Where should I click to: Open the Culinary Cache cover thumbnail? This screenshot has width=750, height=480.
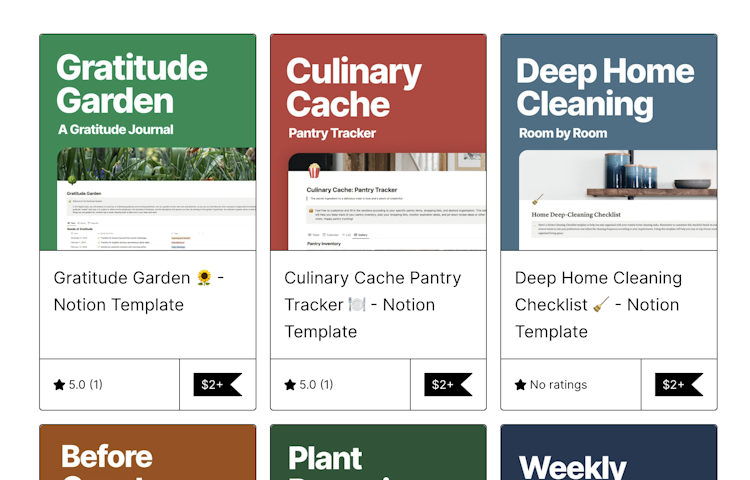point(378,142)
